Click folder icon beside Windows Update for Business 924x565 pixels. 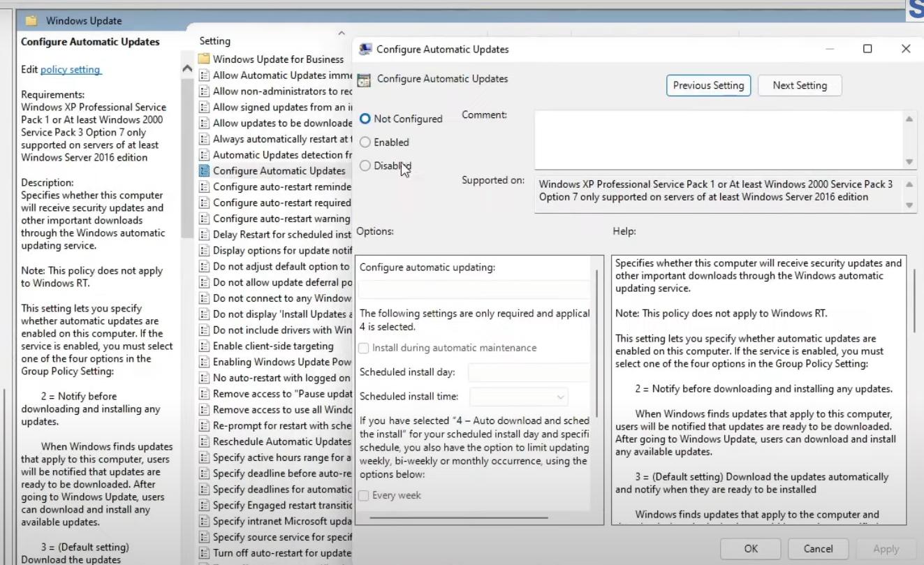(x=204, y=59)
